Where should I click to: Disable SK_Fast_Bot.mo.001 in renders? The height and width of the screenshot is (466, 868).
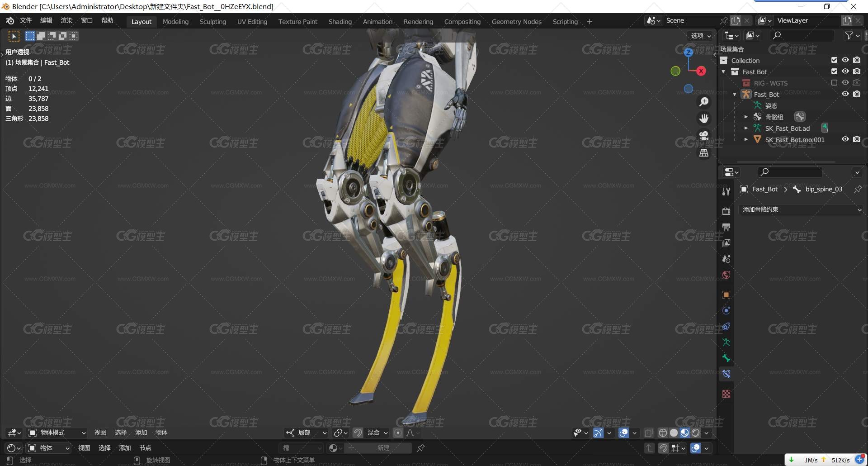tap(857, 139)
